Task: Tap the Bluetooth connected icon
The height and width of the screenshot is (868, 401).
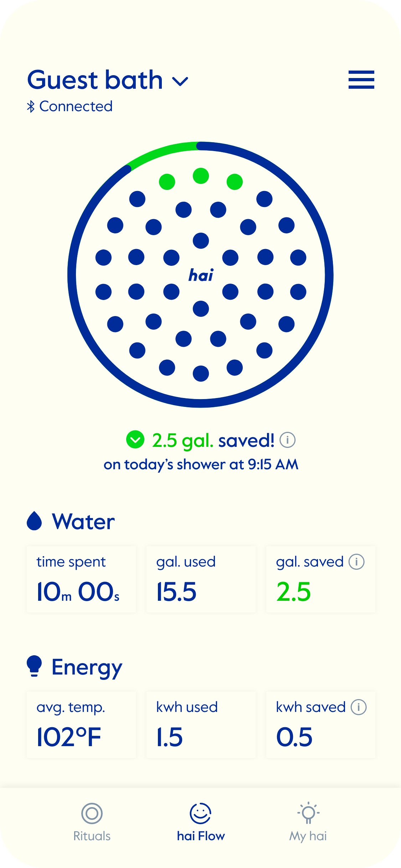Action: click(x=31, y=107)
